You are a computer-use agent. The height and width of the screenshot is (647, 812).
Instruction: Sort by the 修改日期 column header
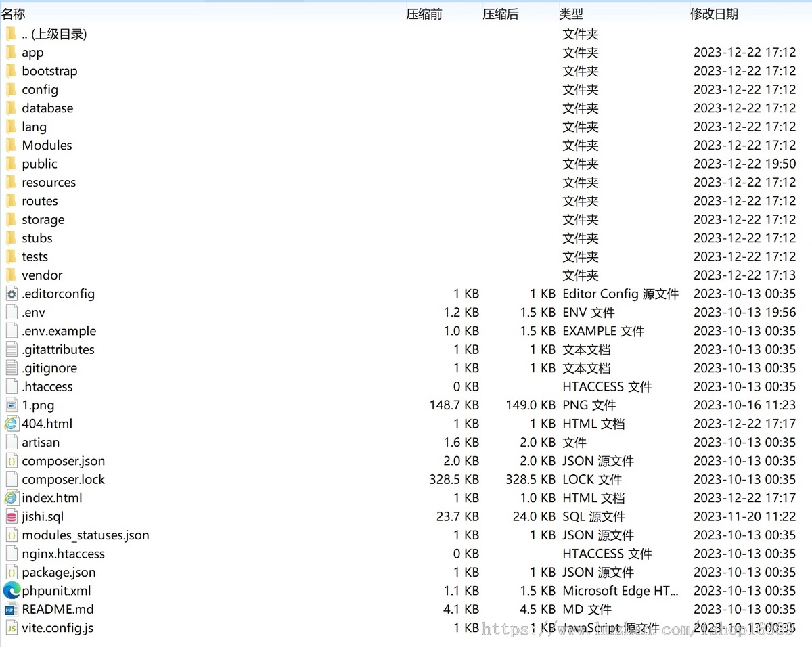(x=714, y=14)
